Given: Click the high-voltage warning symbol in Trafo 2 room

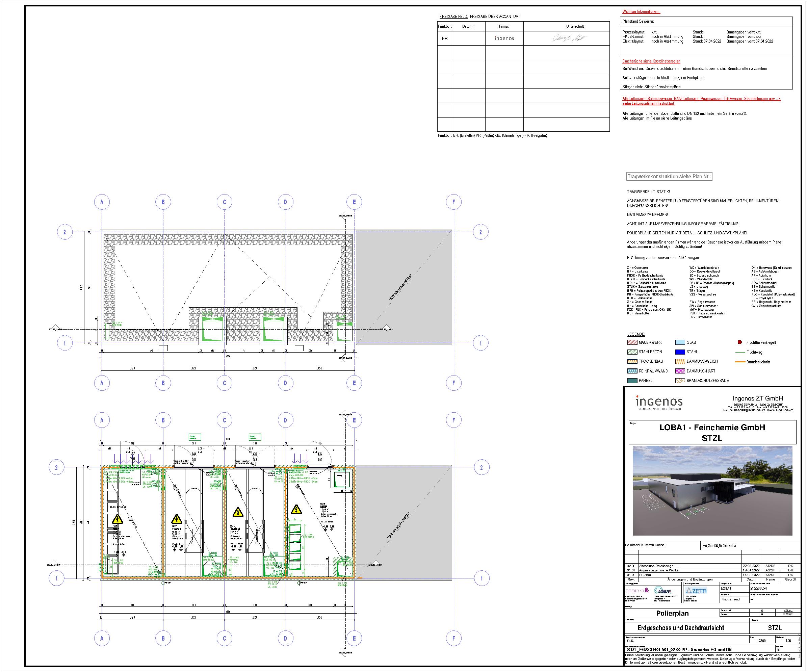Looking at the screenshot, I should (x=238, y=513).
